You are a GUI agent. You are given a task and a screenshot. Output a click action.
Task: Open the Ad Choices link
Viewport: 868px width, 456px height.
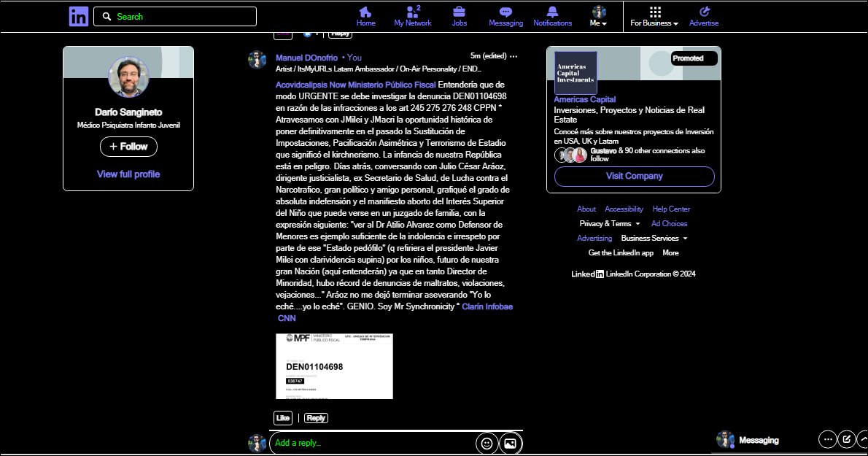pyautogui.click(x=670, y=223)
